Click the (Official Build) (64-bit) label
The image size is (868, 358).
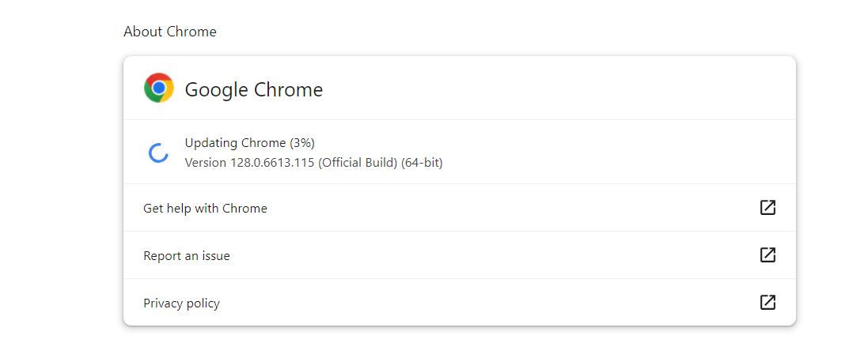pos(381,163)
